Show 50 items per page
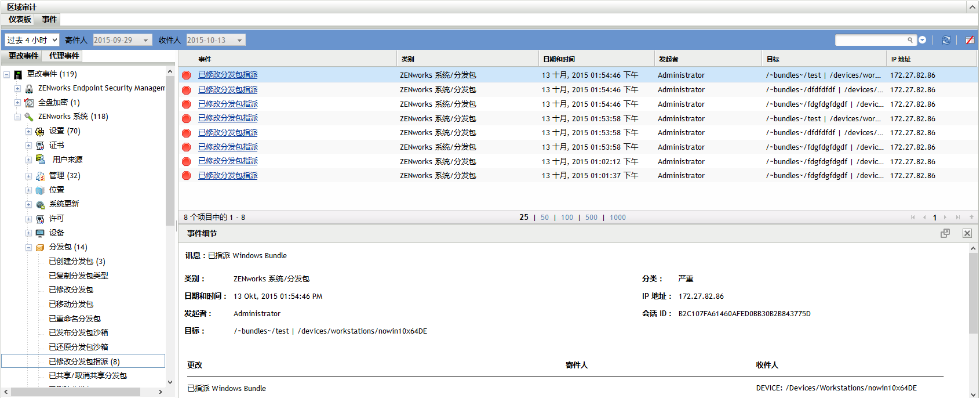Image resolution: width=980 pixels, height=398 pixels. pos(545,218)
